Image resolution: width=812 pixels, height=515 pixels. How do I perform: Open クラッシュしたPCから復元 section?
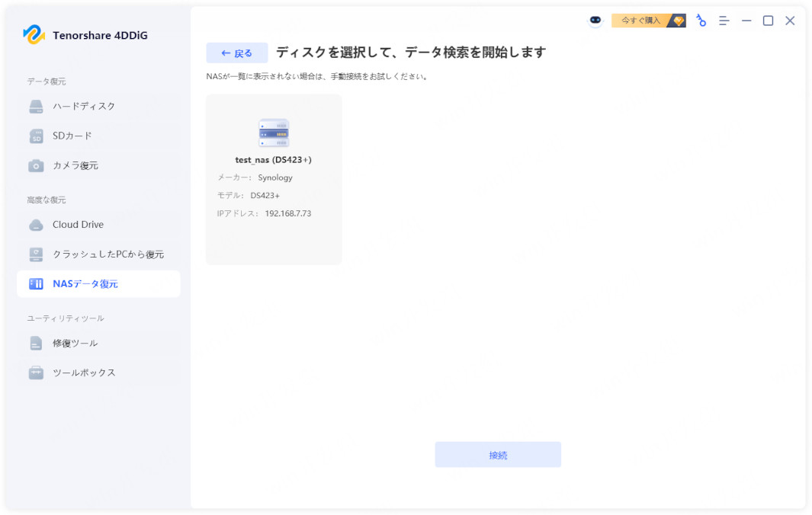coord(98,254)
